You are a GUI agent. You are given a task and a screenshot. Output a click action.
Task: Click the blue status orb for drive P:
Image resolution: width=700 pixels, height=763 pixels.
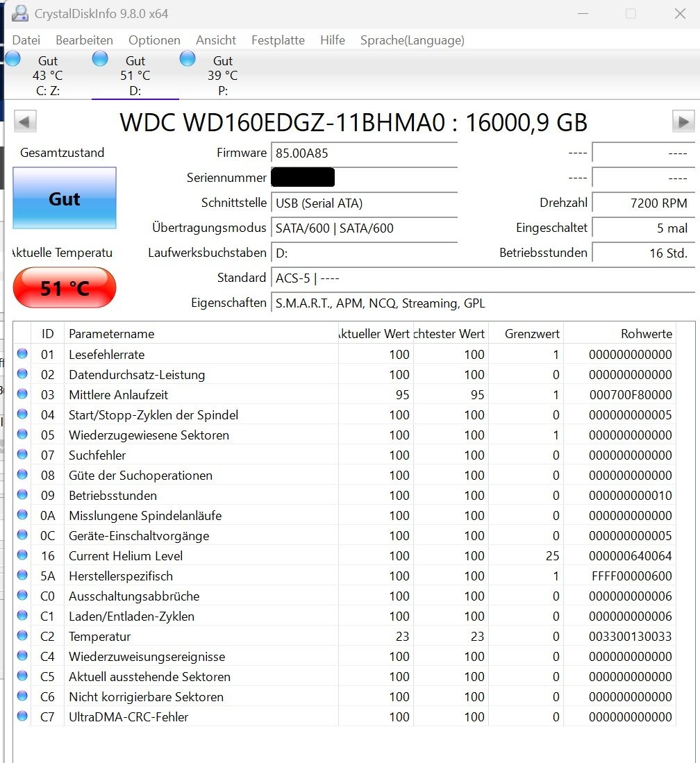pos(187,58)
